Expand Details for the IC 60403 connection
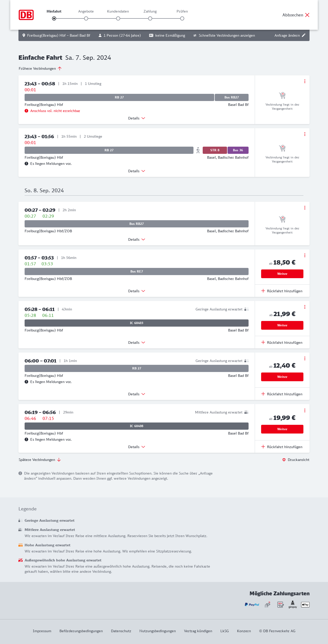 137,343
